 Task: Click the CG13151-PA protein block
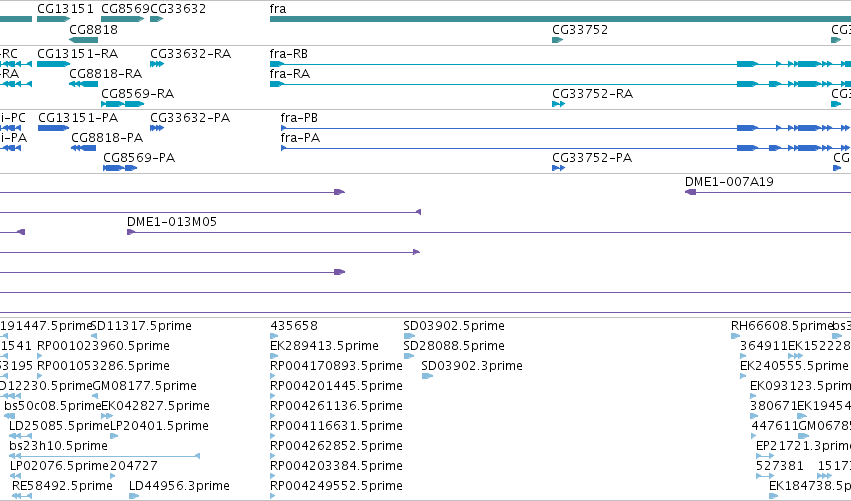point(53,128)
